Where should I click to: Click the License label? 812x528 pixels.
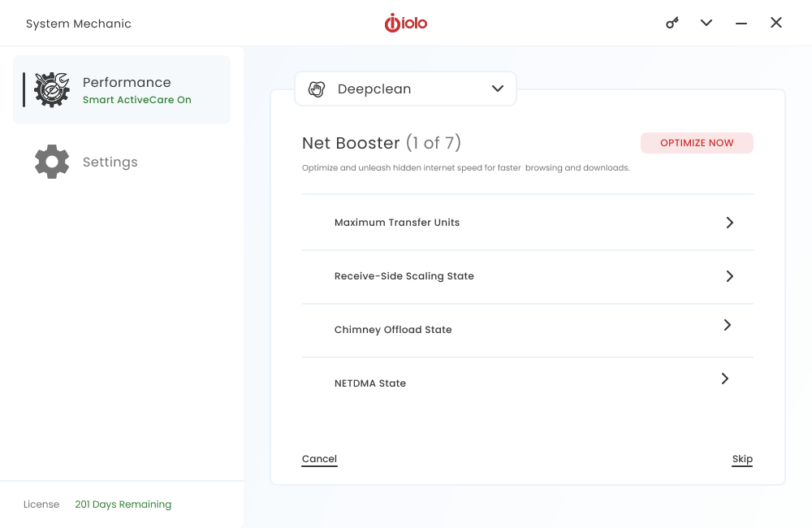tap(41, 504)
